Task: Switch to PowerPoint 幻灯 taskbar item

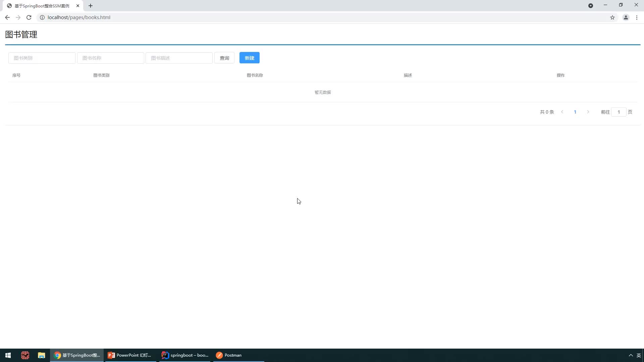Action: [130, 355]
